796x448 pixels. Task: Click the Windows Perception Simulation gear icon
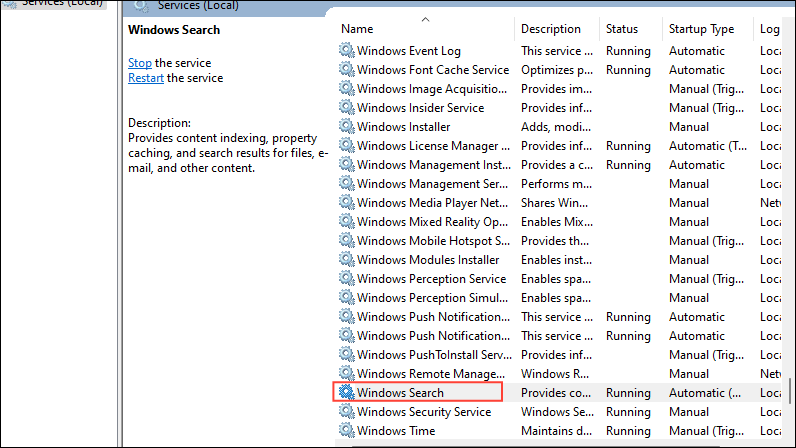click(x=347, y=297)
